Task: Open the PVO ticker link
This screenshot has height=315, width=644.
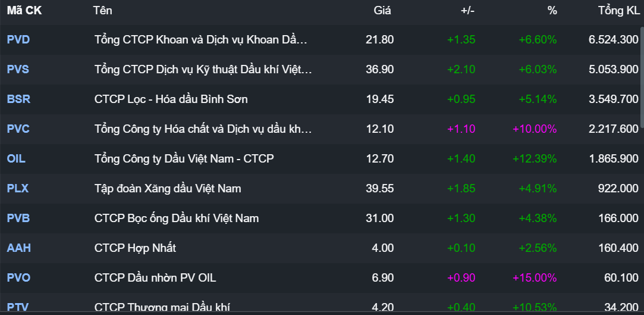Action: tap(18, 278)
